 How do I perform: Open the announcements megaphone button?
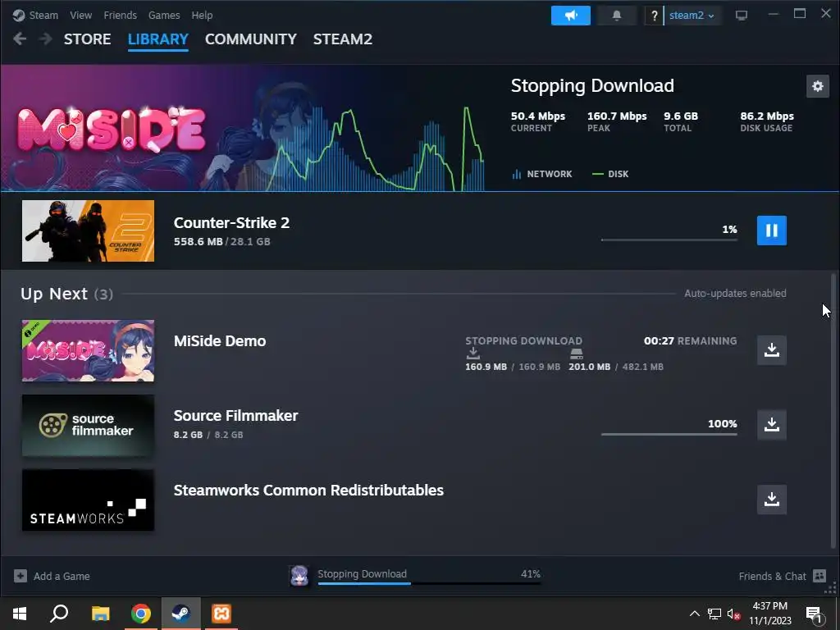[x=571, y=16]
